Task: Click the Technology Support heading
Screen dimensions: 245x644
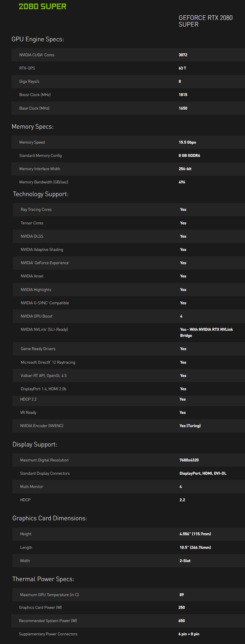Action: click(41, 194)
